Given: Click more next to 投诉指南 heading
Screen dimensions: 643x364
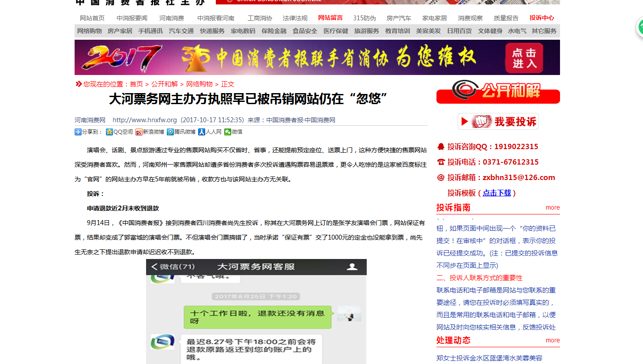Looking at the screenshot, I should point(553,207).
